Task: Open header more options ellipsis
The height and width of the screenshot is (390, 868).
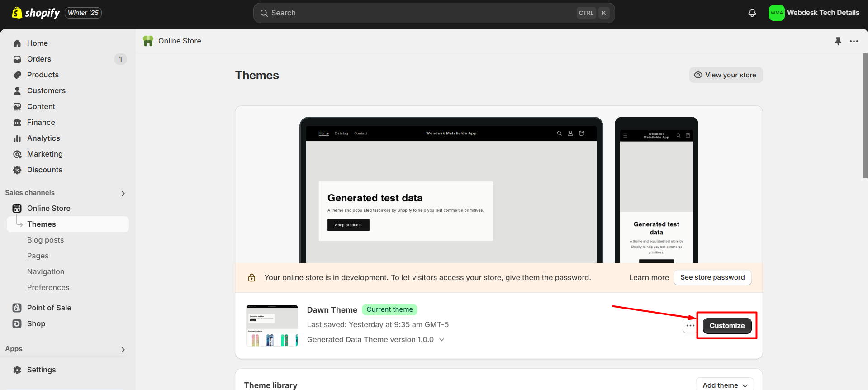Action: 854,41
